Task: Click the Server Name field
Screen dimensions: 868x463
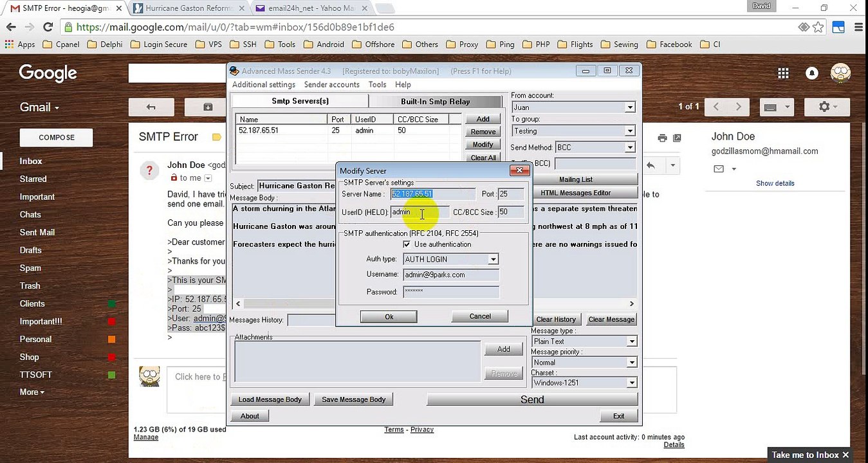Action: click(x=433, y=194)
